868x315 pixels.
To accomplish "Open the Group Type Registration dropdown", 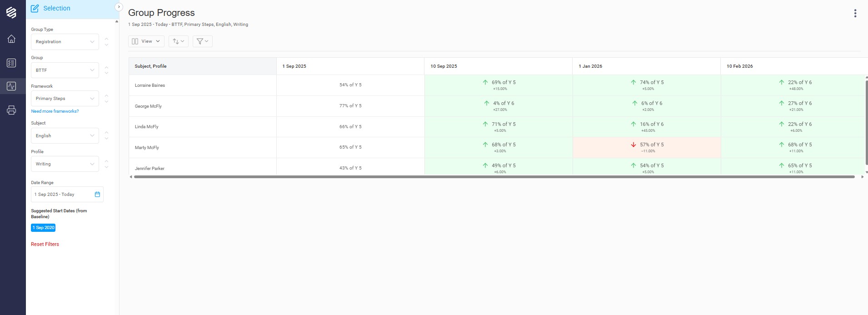I will [x=65, y=42].
